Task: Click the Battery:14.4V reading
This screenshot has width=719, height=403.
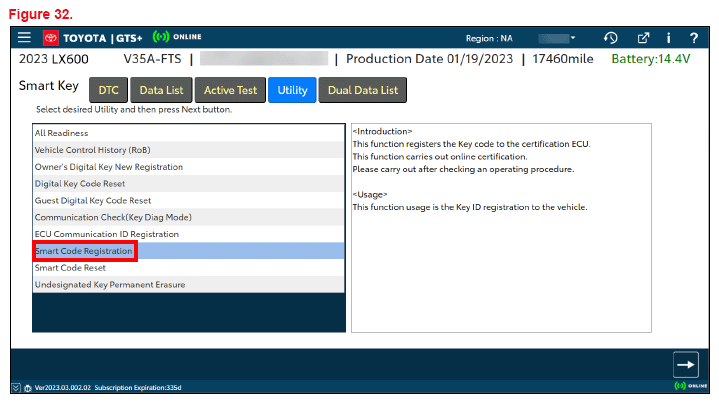Action: tap(651, 59)
